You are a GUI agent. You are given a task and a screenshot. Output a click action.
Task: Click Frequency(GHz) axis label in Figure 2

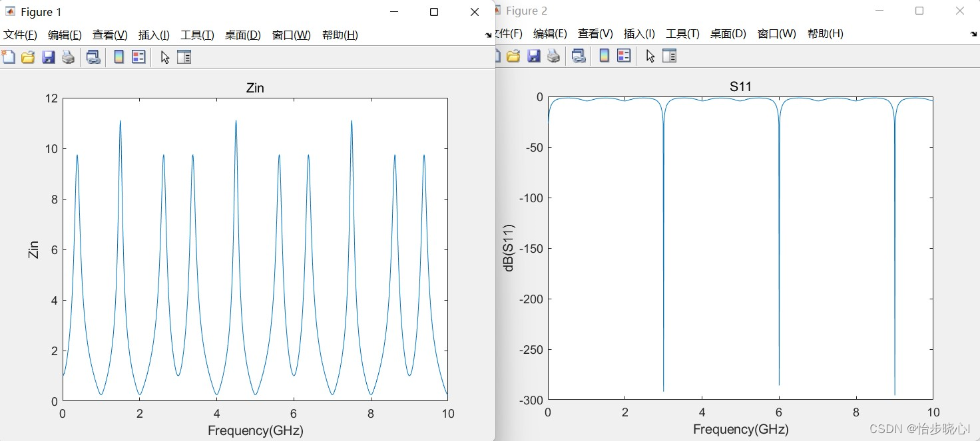(740, 429)
